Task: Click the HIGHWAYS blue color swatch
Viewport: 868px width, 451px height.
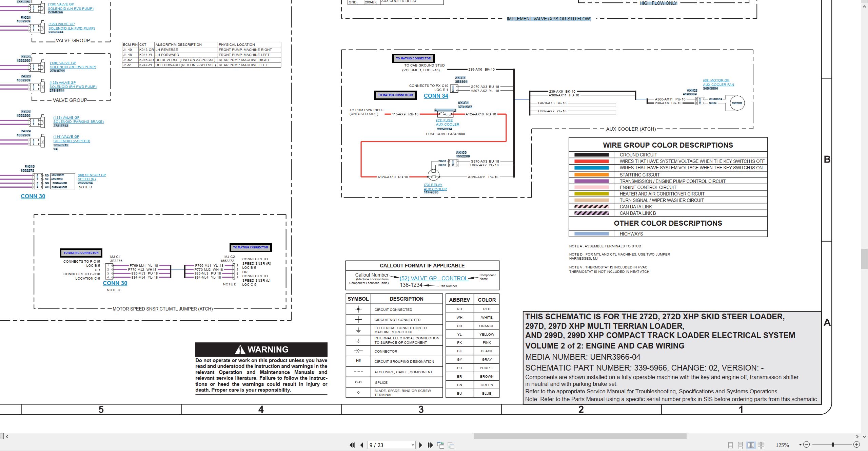Action: click(x=591, y=234)
